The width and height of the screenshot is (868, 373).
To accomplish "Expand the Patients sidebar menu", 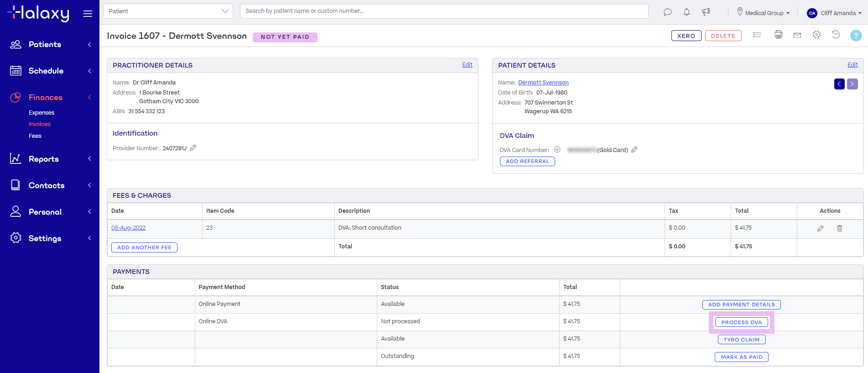I will [50, 44].
